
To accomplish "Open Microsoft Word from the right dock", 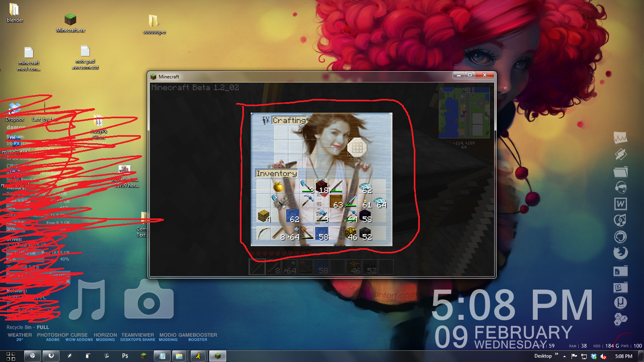I will tap(620, 204).
